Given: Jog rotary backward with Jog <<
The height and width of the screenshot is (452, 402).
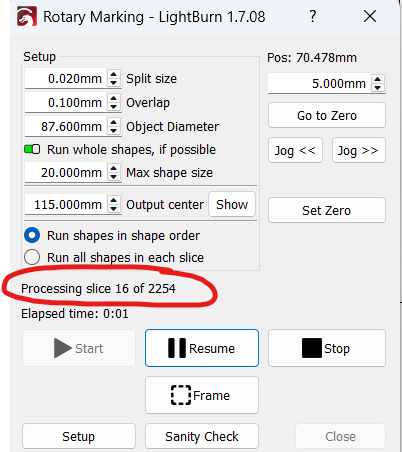Looking at the screenshot, I should pyautogui.click(x=295, y=150).
